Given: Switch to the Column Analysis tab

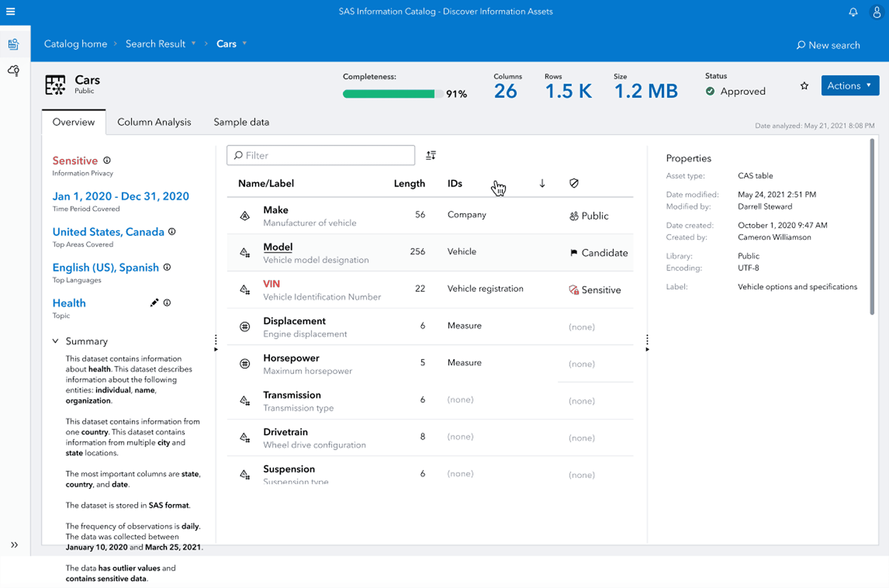Looking at the screenshot, I should click(154, 122).
